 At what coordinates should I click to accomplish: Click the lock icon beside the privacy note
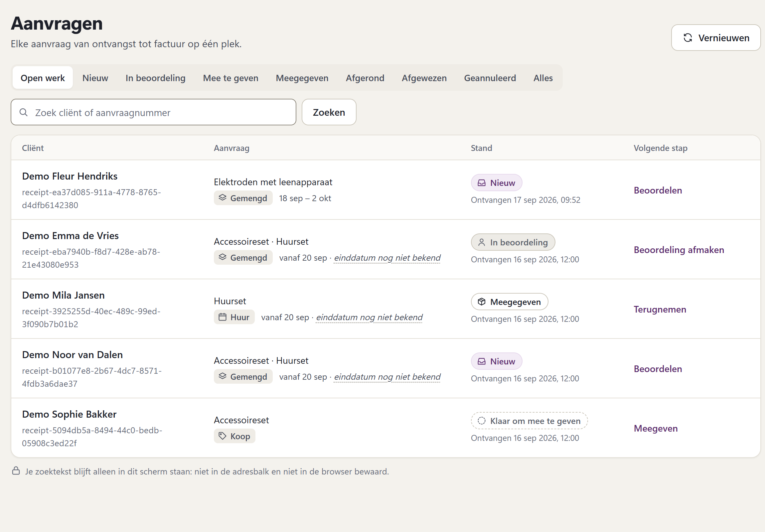point(16,471)
